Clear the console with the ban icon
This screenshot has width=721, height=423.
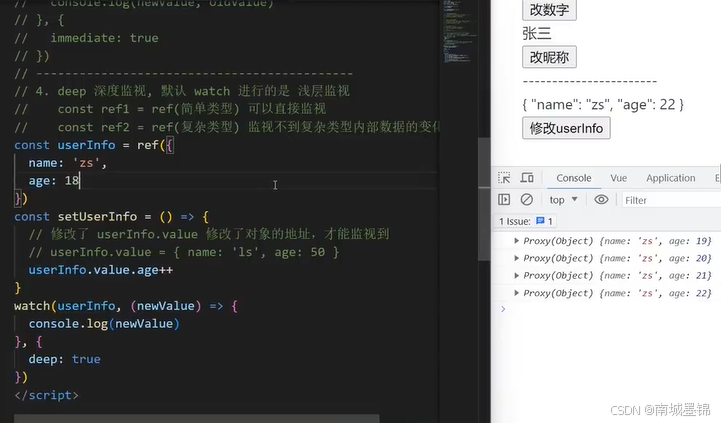pyautogui.click(x=526, y=200)
